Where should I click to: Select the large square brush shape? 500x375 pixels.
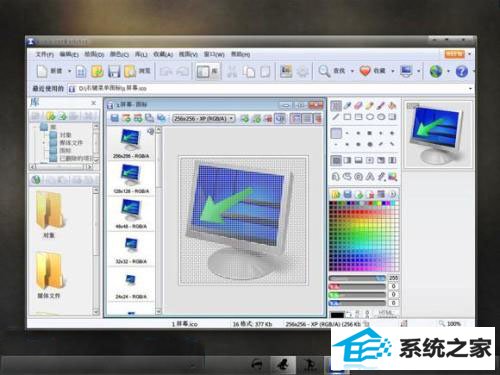[x=336, y=133]
